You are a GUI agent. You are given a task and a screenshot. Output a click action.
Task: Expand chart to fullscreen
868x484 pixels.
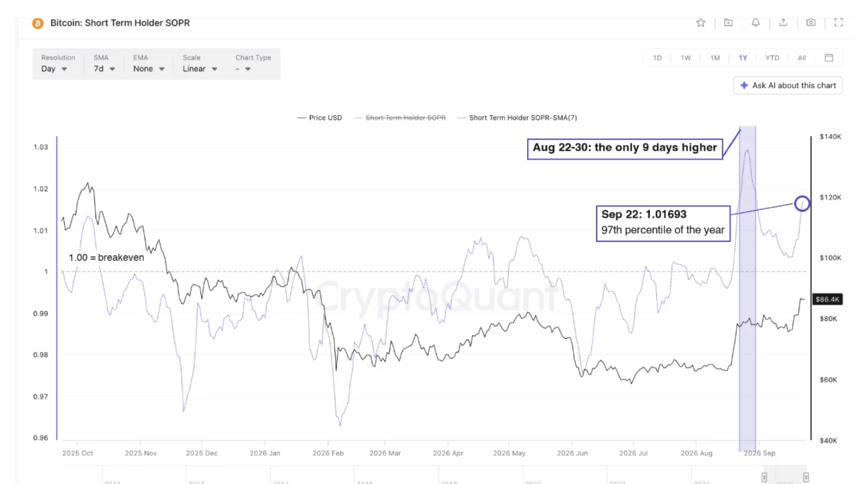pos(838,23)
